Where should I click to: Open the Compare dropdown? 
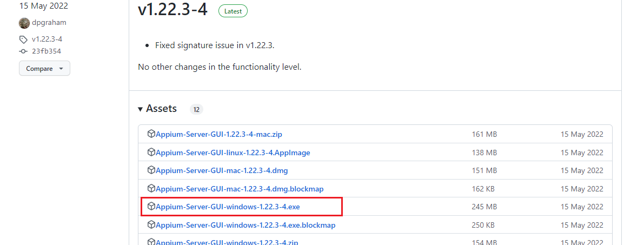[44, 69]
